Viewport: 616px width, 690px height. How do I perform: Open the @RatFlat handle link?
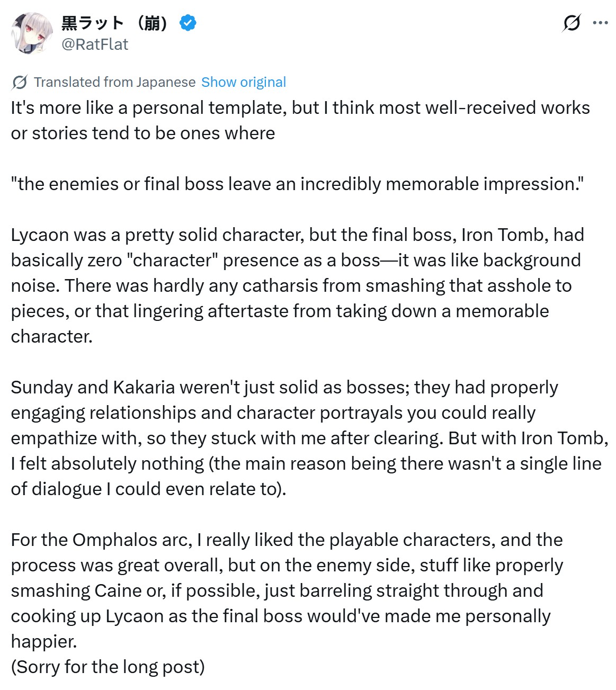(x=95, y=44)
